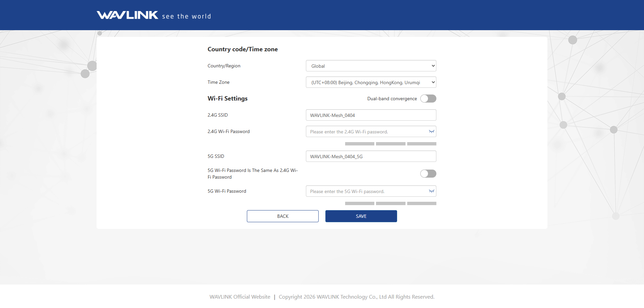
Task: Focus the 5G Wi-Fi Password field
Action: 371,191
